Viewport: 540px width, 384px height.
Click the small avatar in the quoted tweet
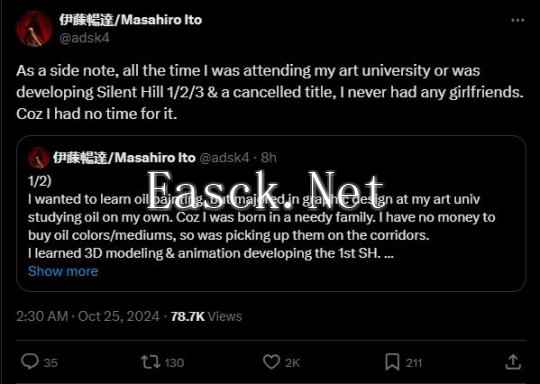[38, 158]
